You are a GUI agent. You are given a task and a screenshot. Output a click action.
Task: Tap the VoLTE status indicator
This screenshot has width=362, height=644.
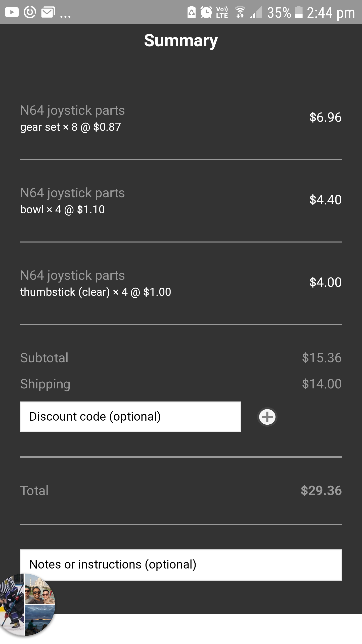click(222, 12)
